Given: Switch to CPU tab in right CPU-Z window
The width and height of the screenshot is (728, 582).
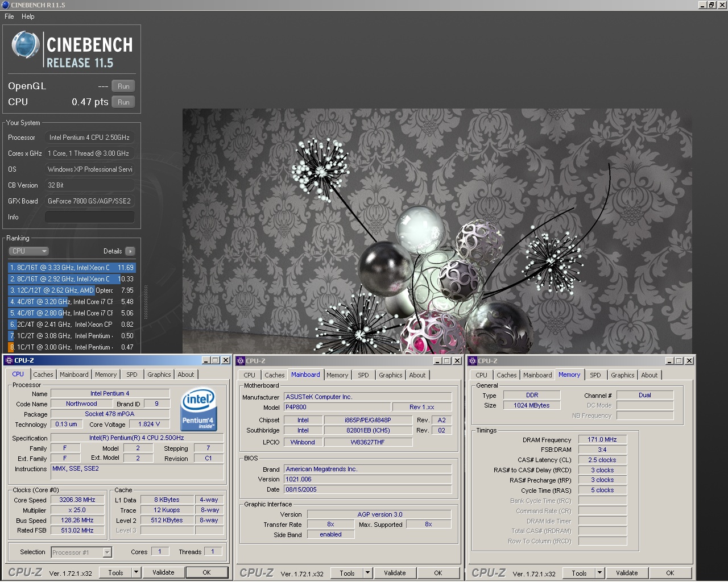Looking at the screenshot, I should 481,375.
